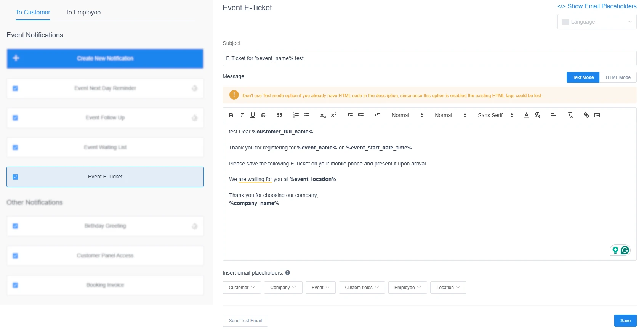
Task: Expand the Location placeholders dropdown
Action: 448,288
